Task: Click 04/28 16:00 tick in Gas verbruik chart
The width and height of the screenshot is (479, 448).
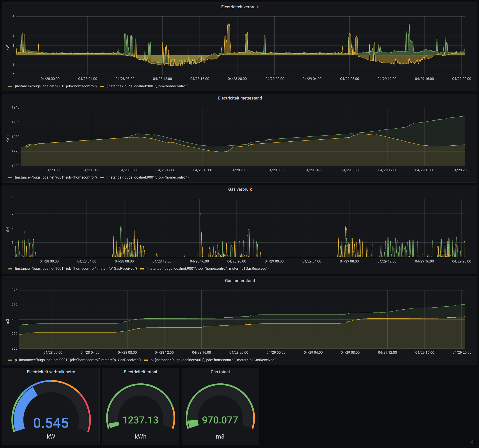Action: click(x=199, y=261)
